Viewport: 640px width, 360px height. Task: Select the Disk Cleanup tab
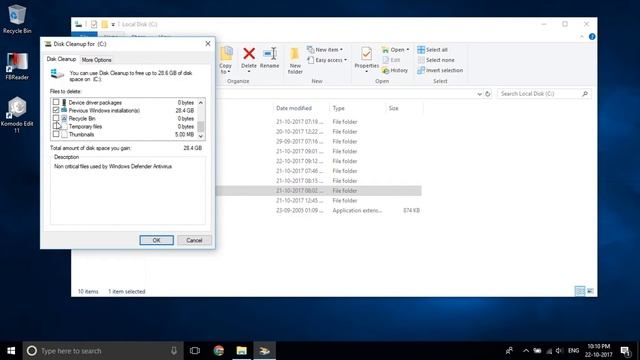click(61, 59)
